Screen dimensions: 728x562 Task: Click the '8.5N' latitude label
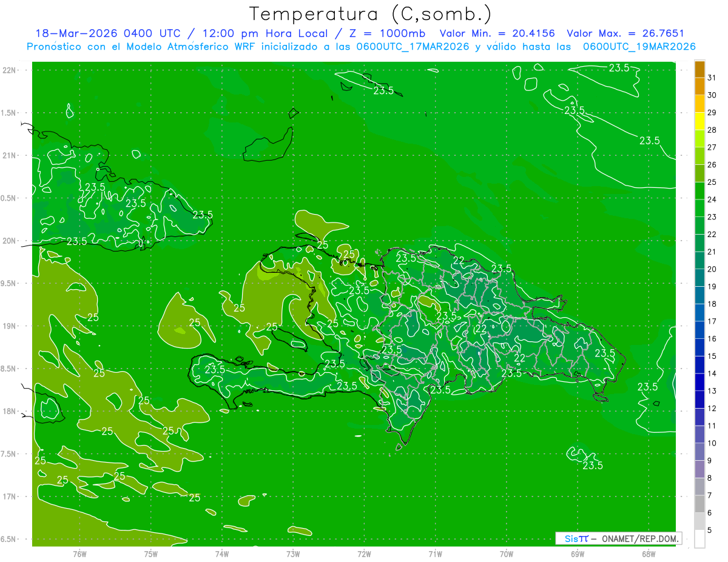[9, 369]
